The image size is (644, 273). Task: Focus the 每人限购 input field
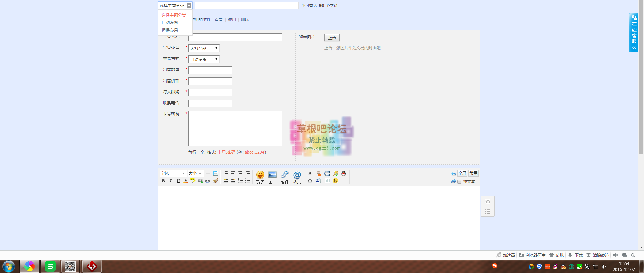tap(210, 92)
